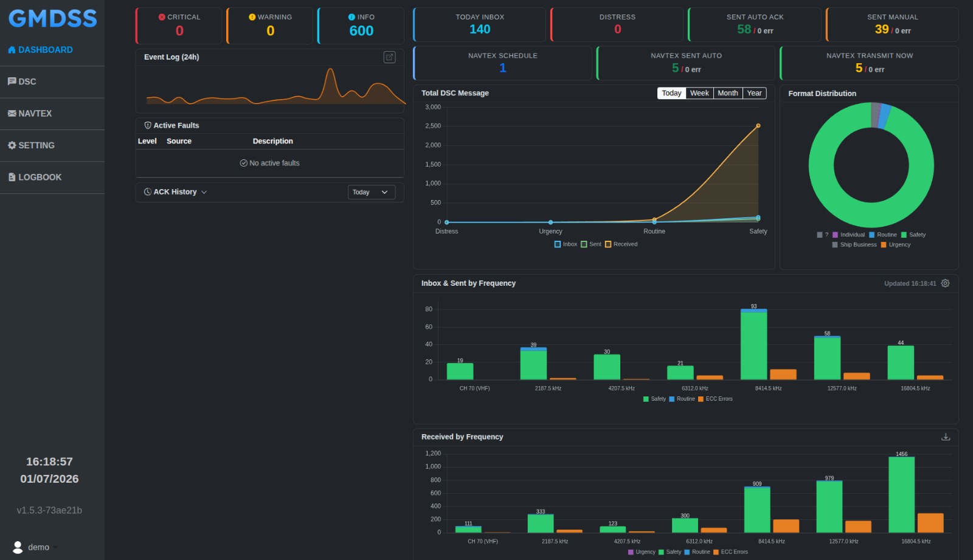Toggle Routine in Format Distribution legend

point(883,235)
